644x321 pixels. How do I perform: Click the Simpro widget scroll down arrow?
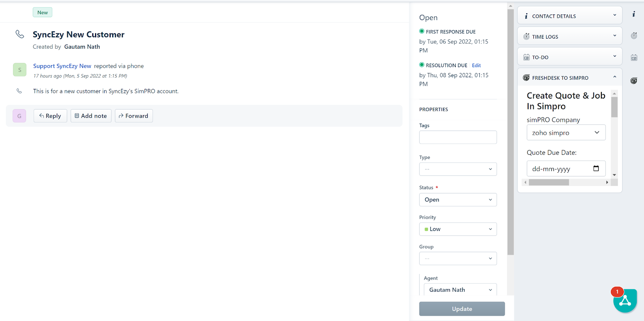click(614, 175)
